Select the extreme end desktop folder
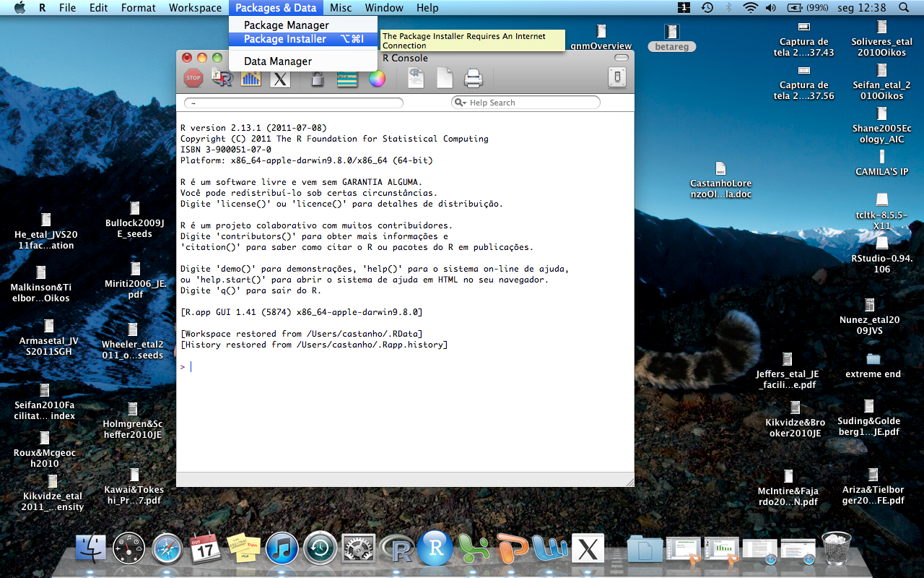 click(873, 366)
